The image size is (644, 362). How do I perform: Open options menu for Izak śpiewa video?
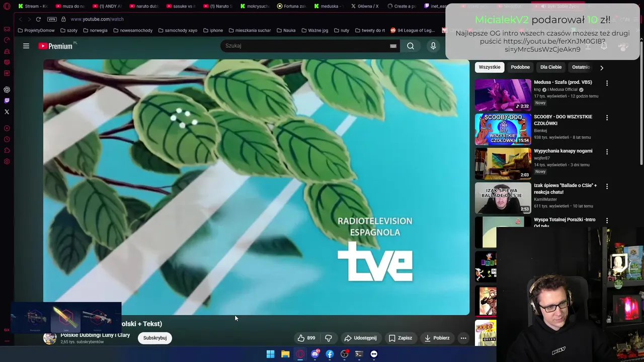pos(607,187)
